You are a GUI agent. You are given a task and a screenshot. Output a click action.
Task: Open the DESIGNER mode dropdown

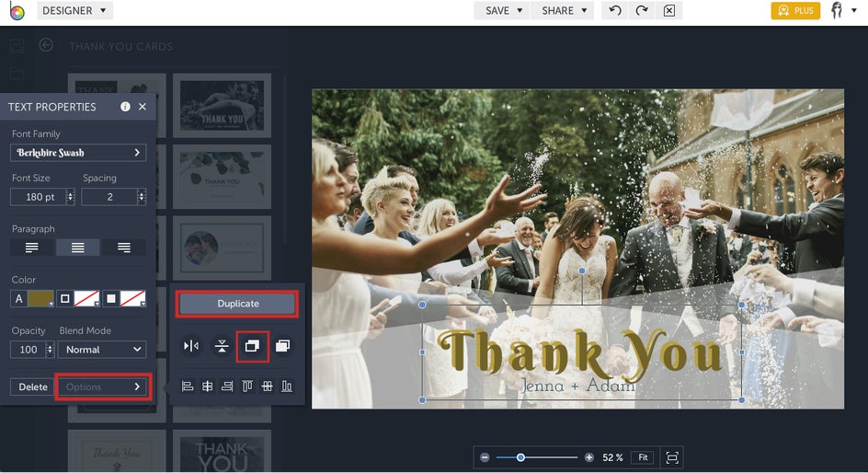point(74,10)
